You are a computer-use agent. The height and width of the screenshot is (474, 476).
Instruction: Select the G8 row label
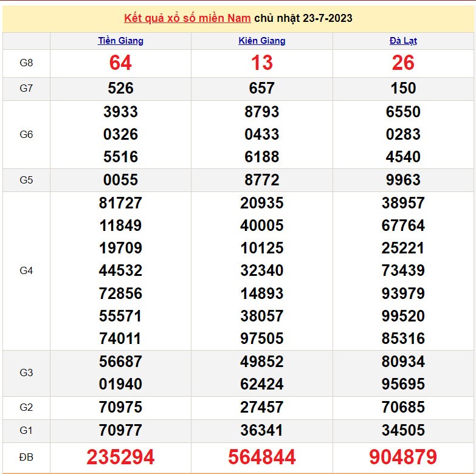coord(26,63)
